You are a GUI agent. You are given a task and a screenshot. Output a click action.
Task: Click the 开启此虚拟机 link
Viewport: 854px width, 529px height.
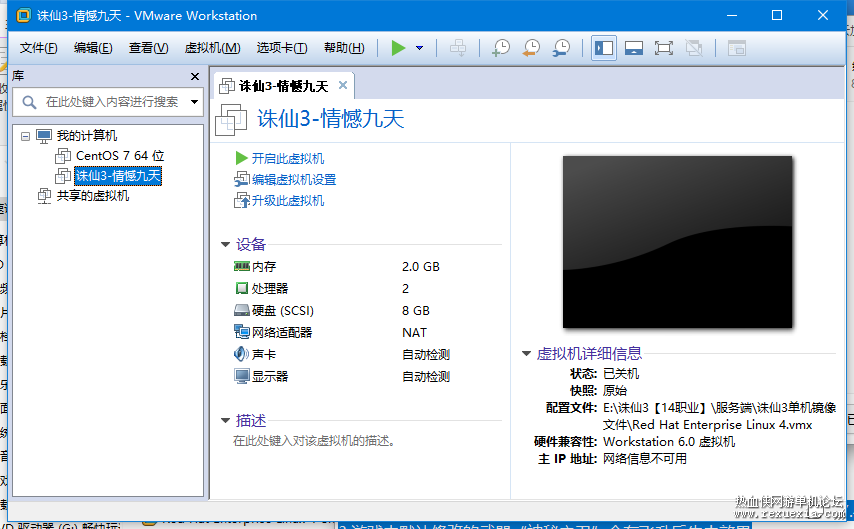coord(288,159)
